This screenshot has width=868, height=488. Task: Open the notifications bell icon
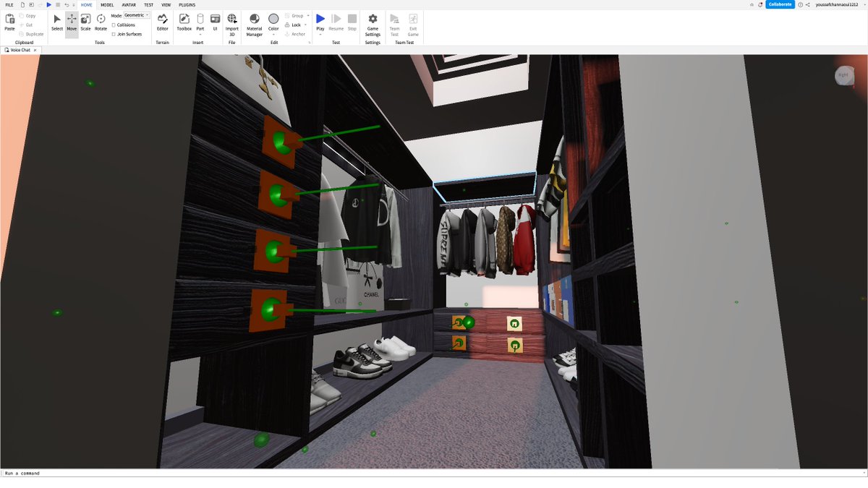[760, 4]
